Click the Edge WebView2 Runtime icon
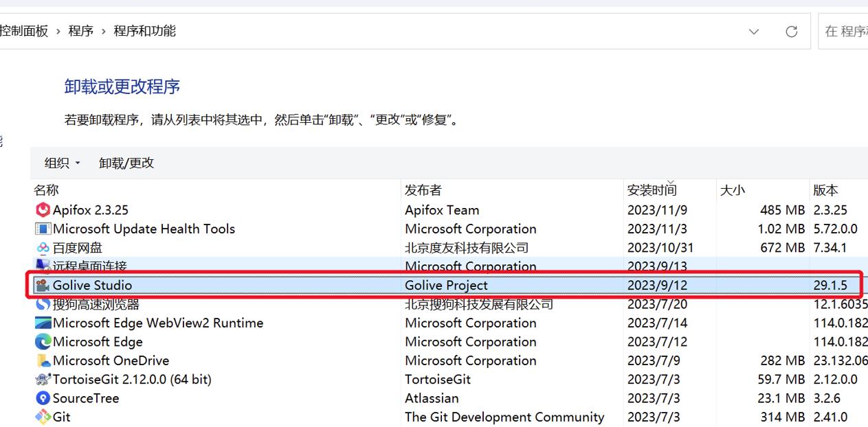The image size is (868, 427). 43,323
